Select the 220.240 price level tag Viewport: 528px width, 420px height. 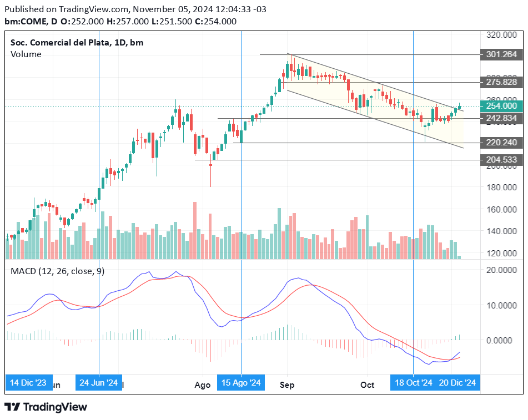pyautogui.click(x=501, y=143)
